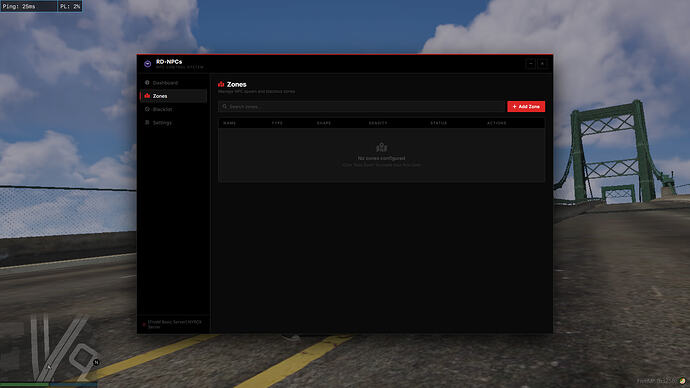Screen dimensions: 690x388
Task: Click the plus icon in Add Zone
Action: coord(514,106)
